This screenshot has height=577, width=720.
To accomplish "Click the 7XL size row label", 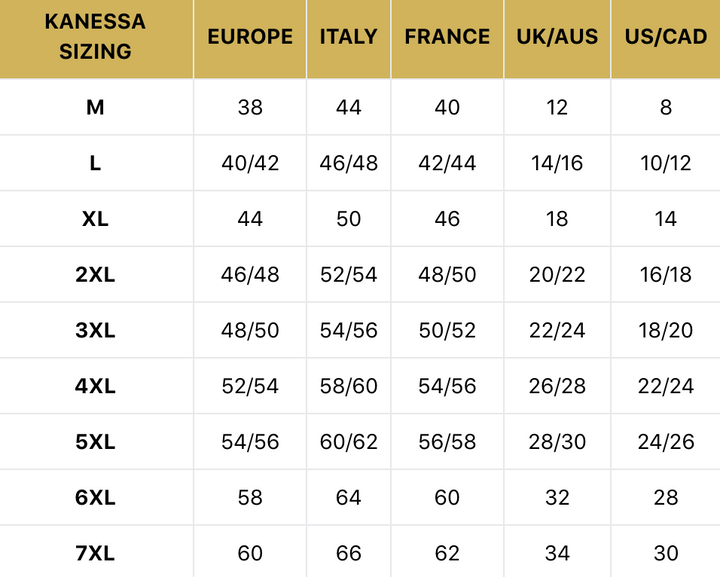I will [95, 553].
